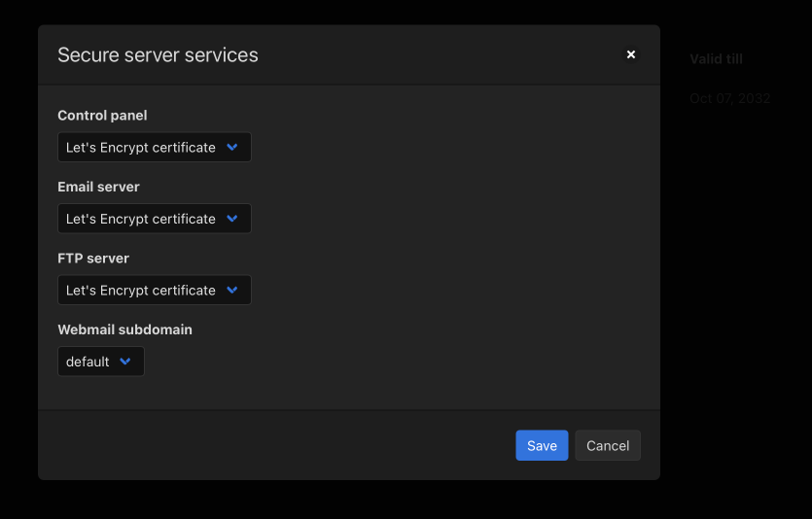The height and width of the screenshot is (519, 812).
Task: Click the chevron icon beside 'default'
Action: 125,362
